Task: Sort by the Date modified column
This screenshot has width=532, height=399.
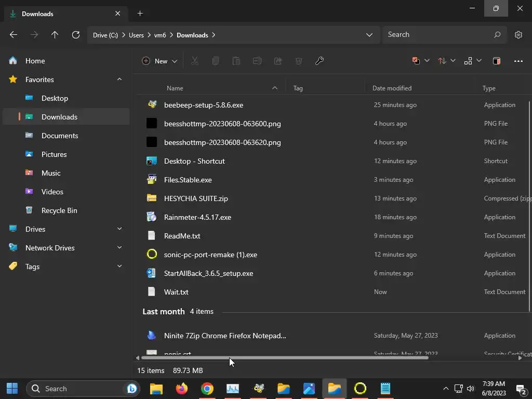Action: [x=392, y=88]
